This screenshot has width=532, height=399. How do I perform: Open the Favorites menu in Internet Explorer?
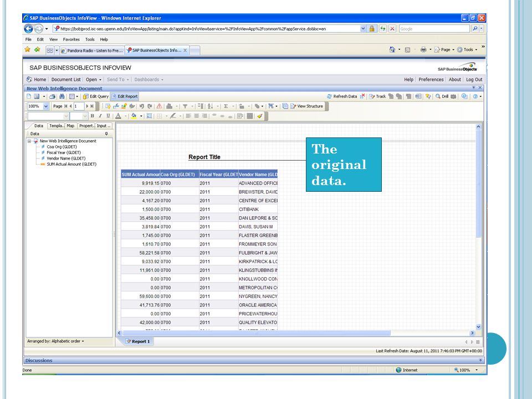[x=71, y=39]
